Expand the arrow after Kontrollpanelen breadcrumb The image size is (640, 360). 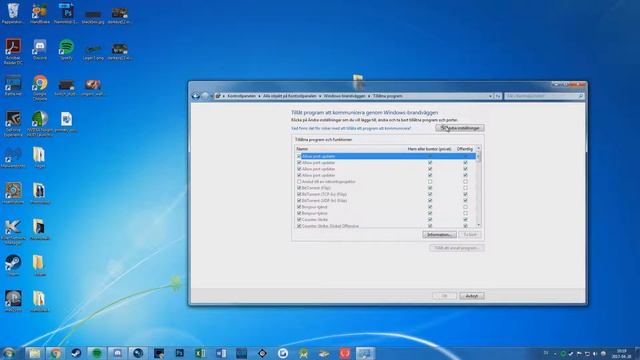[259, 96]
